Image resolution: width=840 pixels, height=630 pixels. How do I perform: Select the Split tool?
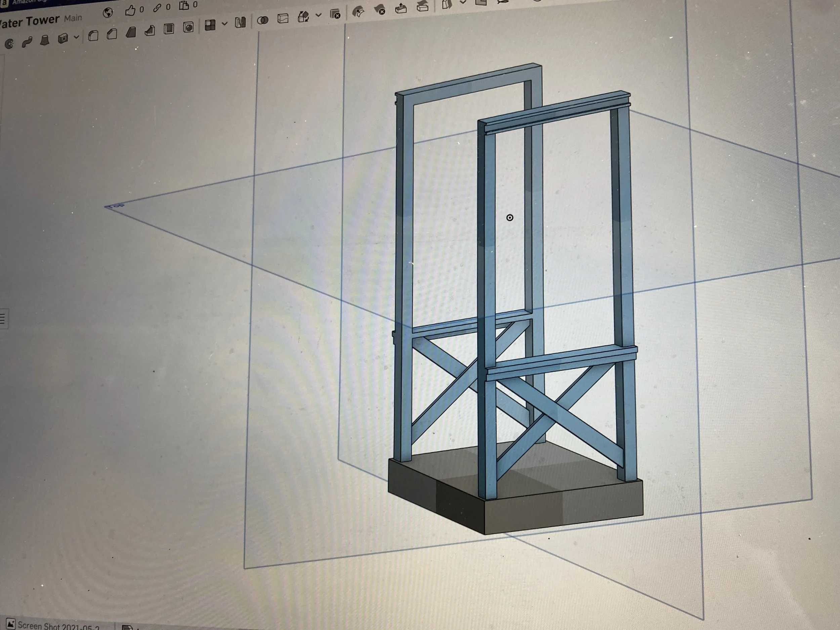point(283,18)
